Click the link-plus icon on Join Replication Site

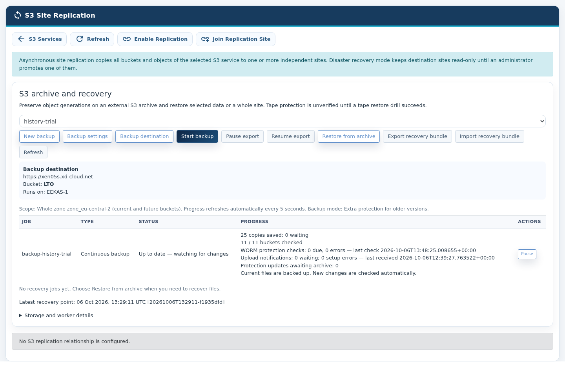pyautogui.click(x=205, y=39)
